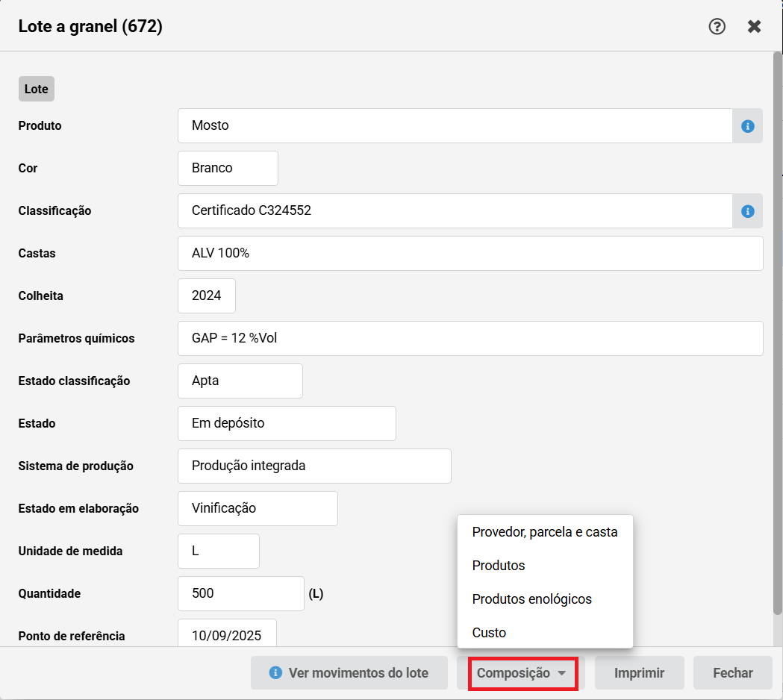Click the info icon beside Produto field
This screenshot has width=783, height=700.
coord(747,126)
